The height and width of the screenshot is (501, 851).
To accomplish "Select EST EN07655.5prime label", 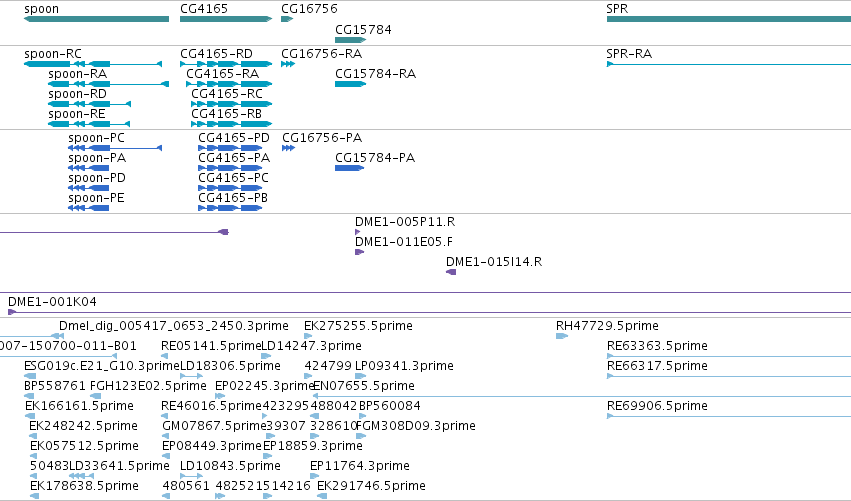I will coord(364,386).
